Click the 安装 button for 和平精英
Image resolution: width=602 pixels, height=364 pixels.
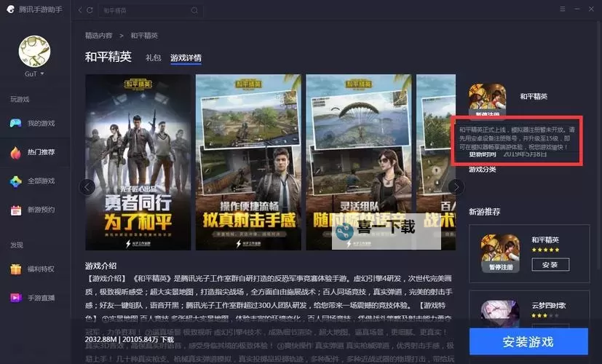[x=550, y=264]
